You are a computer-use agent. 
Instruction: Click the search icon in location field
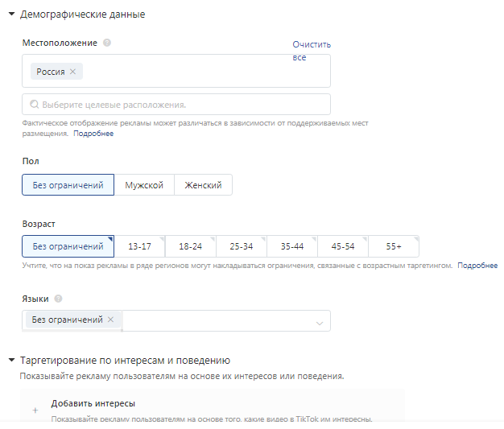34,105
